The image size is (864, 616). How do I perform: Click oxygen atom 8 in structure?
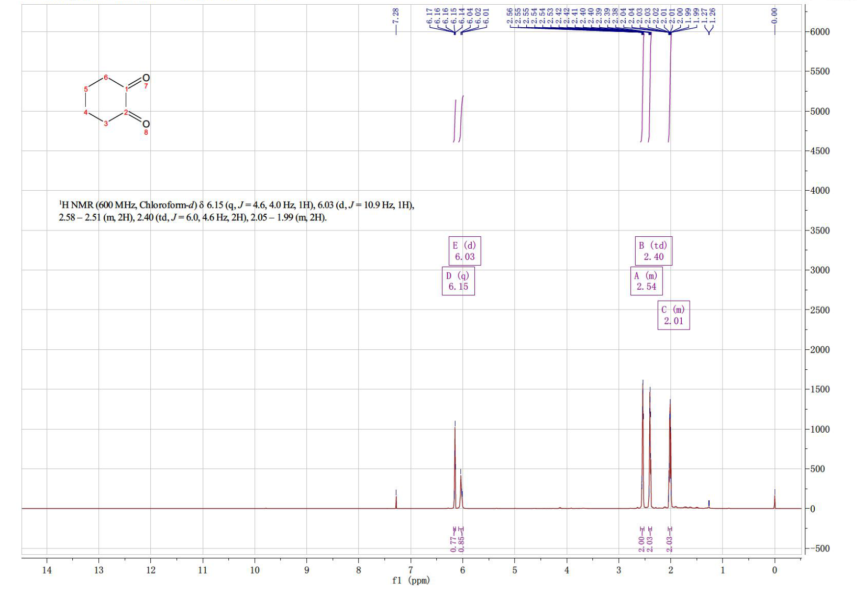146,124
